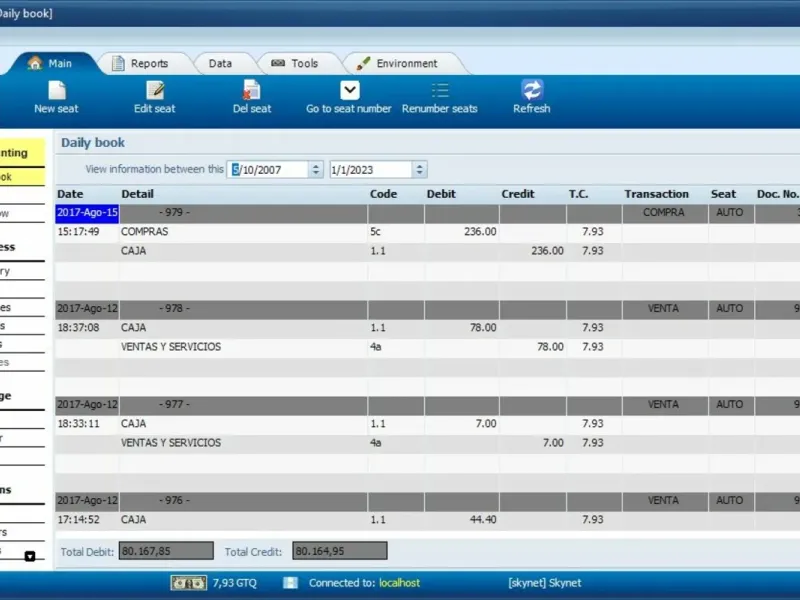Viewport: 800px width, 600px height.
Task: Click the [skynet] Skynet user label
Action: [544, 583]
